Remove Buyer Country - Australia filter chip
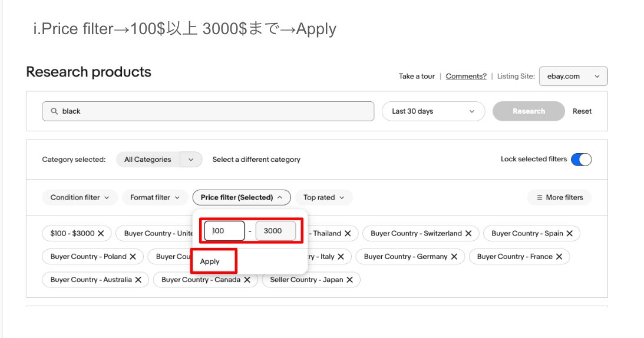 [138, 280]
